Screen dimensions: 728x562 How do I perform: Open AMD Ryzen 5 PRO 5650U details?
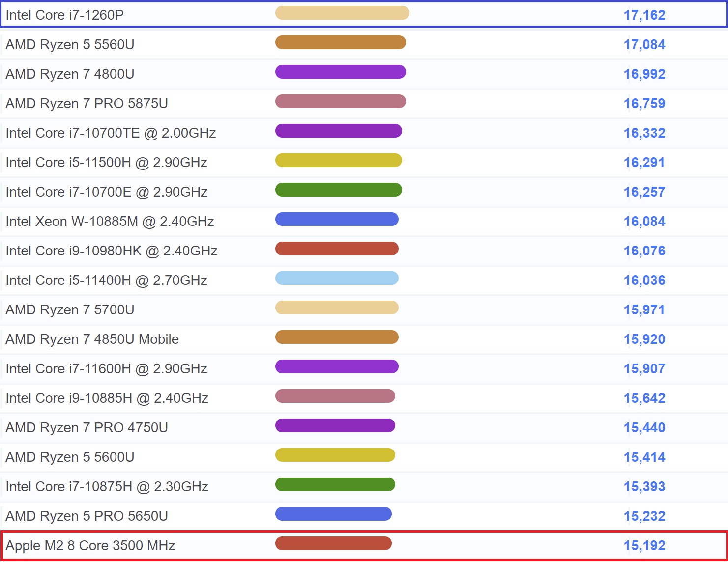(x=87, y=516)
